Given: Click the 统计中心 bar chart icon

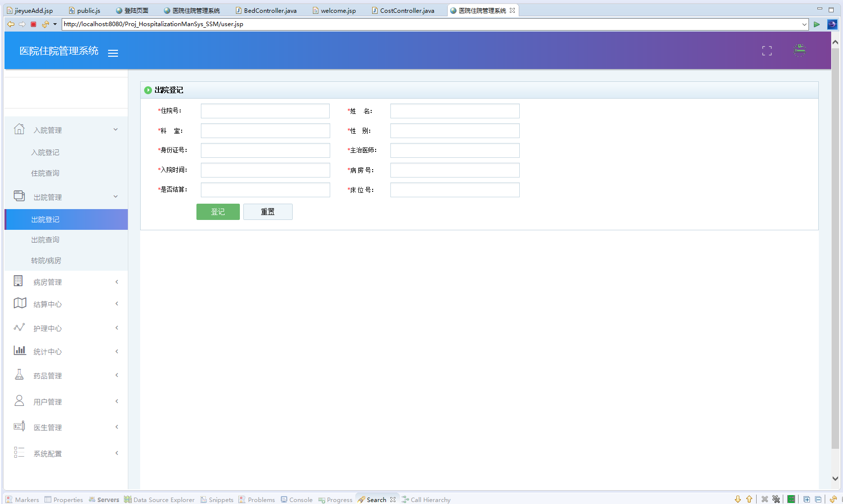Looking at the screenshot, I should point(19,351).
